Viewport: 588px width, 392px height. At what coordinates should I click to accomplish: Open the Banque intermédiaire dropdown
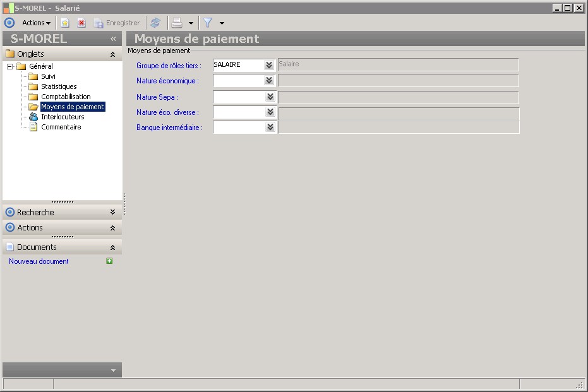pyautogui.click(x=270, y=127)
